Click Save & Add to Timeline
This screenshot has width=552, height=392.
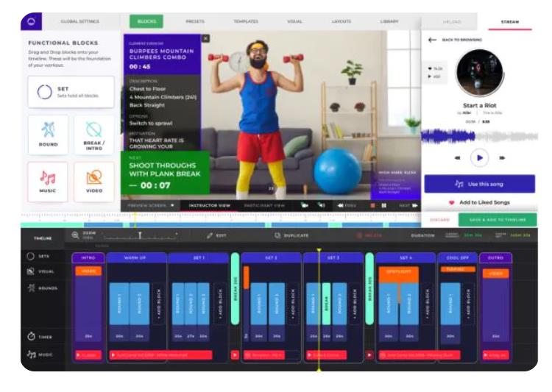tap(498, 219)
